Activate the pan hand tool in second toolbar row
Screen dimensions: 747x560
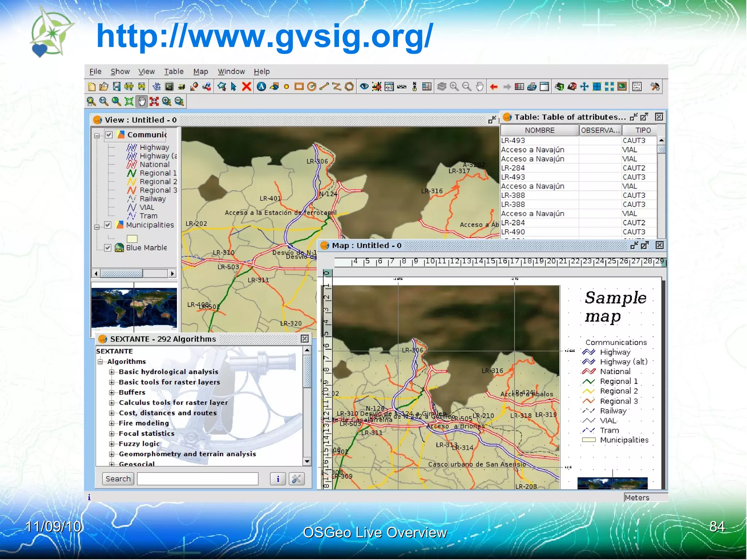point(142,101)
